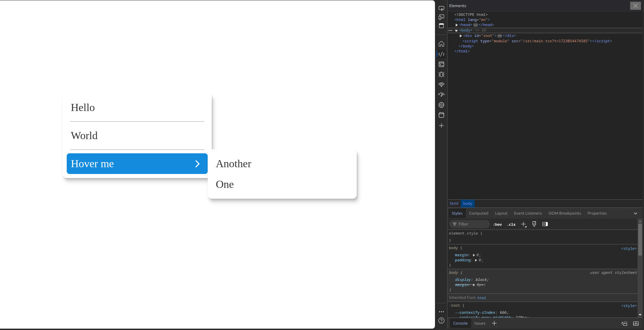Toggle device emulation mode
This screenshot has width=644, height=330.
click(441, 17)
